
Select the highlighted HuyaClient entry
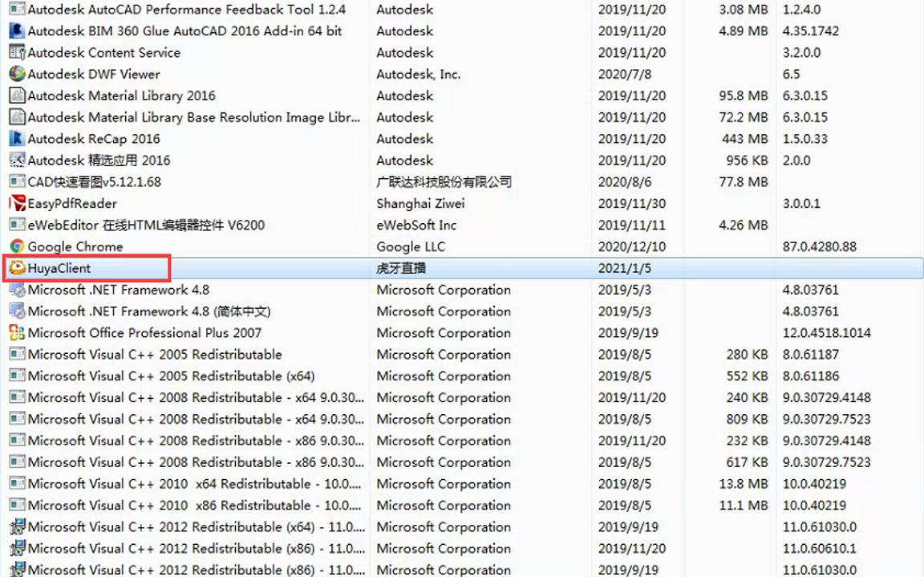click(64, 268)
